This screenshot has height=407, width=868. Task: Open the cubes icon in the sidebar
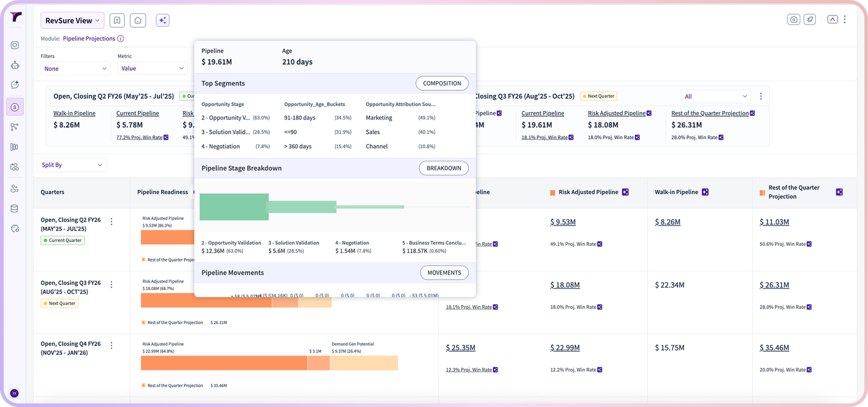pos(15,167)
